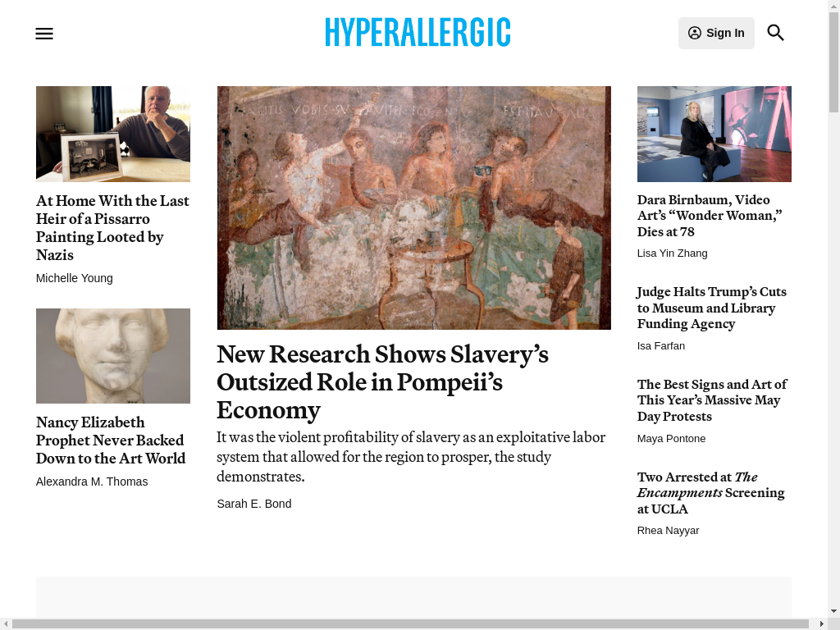Viewport: 840px width, 630px height.
Task: Open Dara Birnbaum obituary headline
Action: 710,216
